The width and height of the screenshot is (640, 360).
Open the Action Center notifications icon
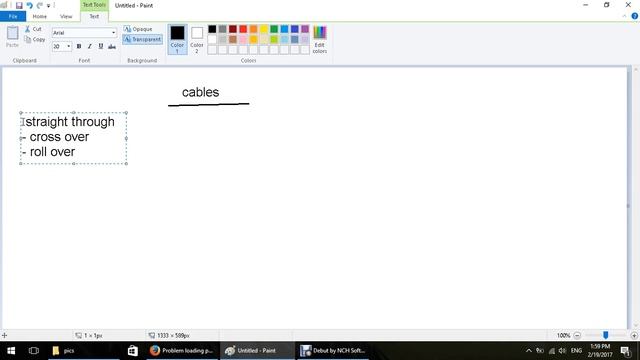pos(625,351)
